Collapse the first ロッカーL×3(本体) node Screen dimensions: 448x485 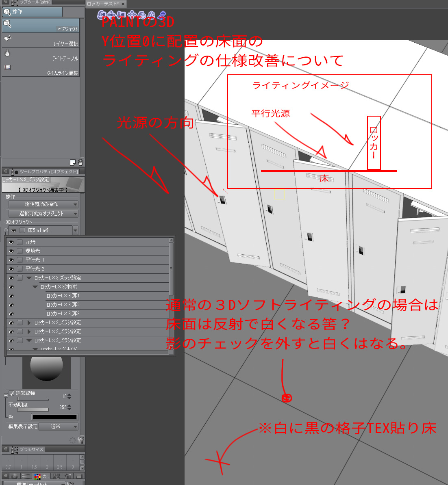[x=35, y=287]
